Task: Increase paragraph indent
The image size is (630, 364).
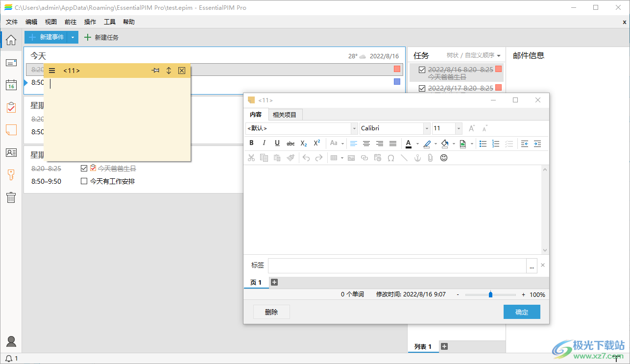Action: tap(537, 144)
